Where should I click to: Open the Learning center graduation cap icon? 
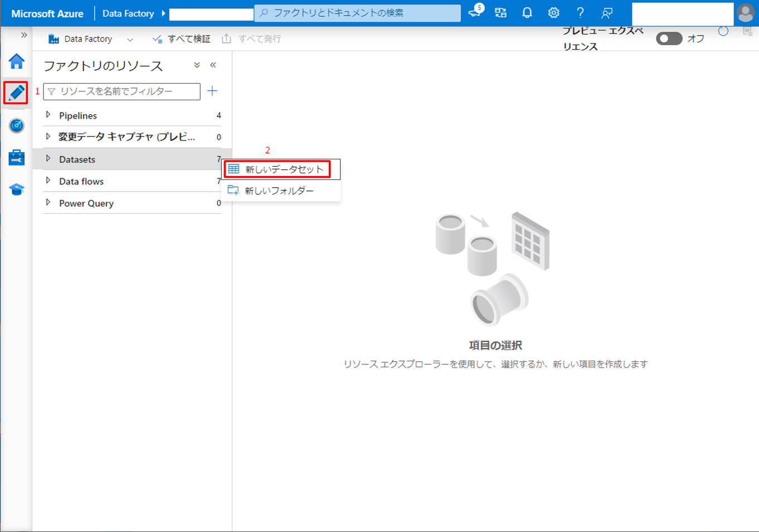(16, 189)
